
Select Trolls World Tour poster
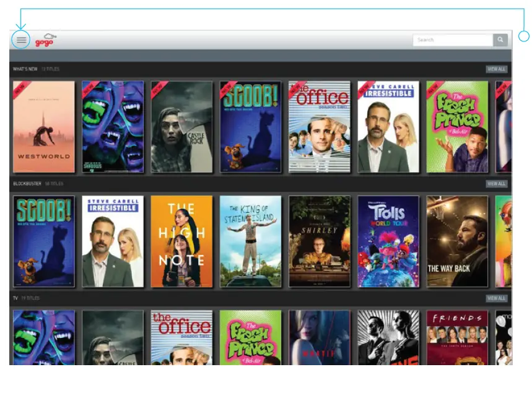[x=388, y=241]
